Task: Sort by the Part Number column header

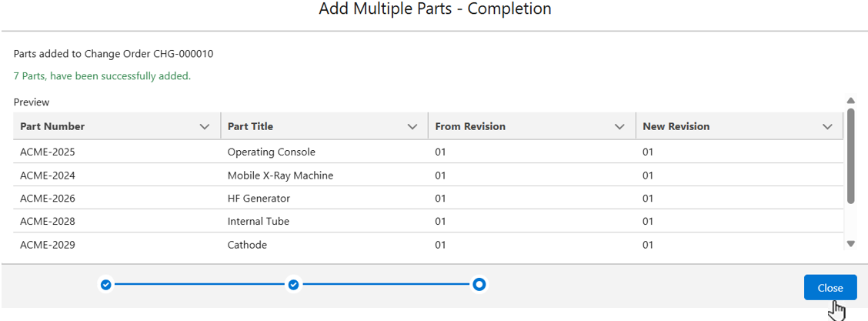Action: [52, 126]
